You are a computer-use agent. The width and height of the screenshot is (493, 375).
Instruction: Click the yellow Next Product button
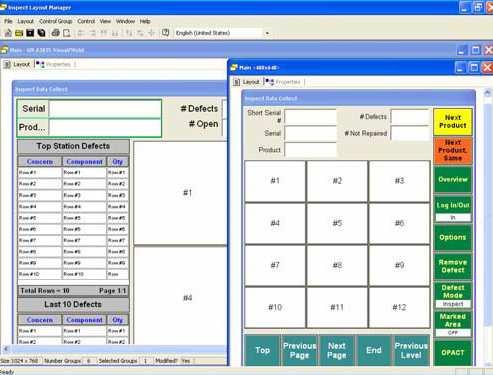coord(453,122)
